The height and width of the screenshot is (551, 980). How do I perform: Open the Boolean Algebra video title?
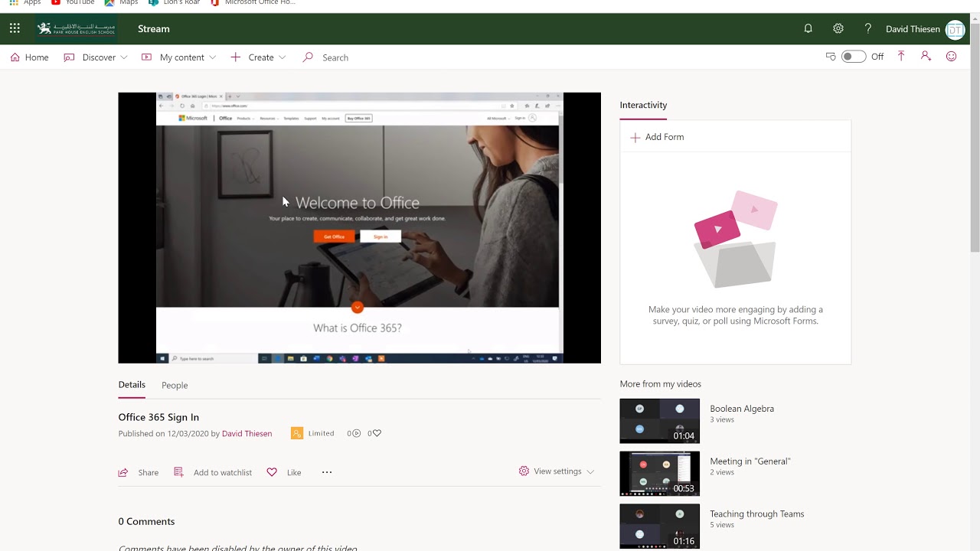pos(742,409)
